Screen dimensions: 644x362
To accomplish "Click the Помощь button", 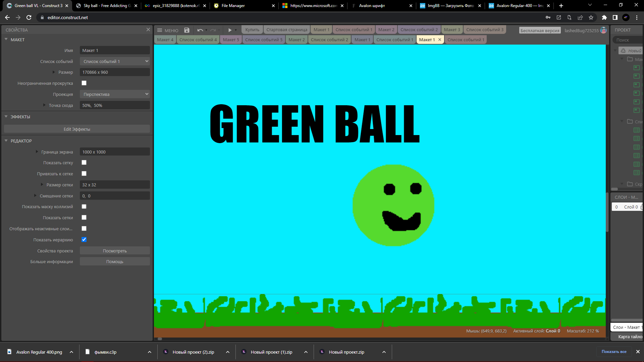I will [115, 261].
